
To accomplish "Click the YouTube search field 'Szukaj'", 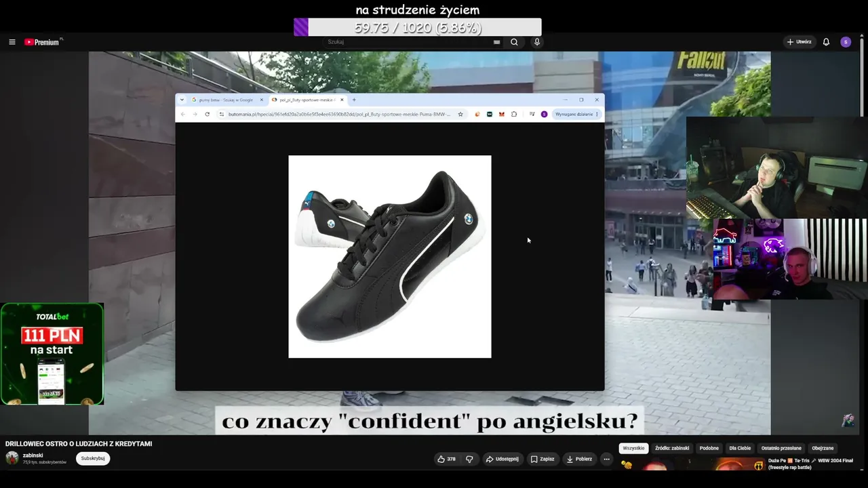I will 410,42.
